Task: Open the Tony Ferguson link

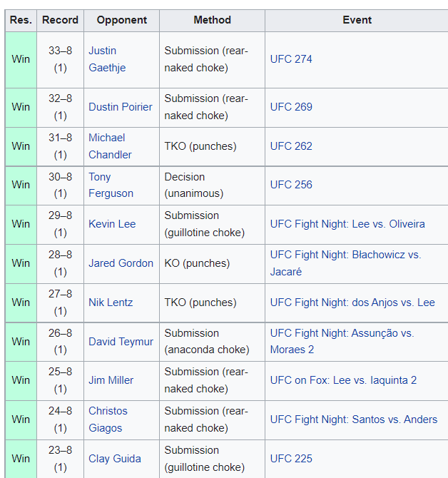Action: (x=111, y=185)
